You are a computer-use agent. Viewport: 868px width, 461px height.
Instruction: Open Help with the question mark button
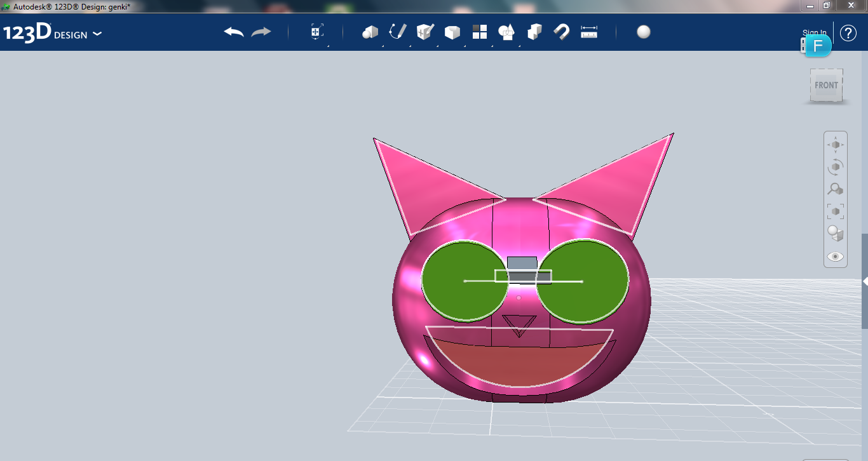(x=848, y=32)
